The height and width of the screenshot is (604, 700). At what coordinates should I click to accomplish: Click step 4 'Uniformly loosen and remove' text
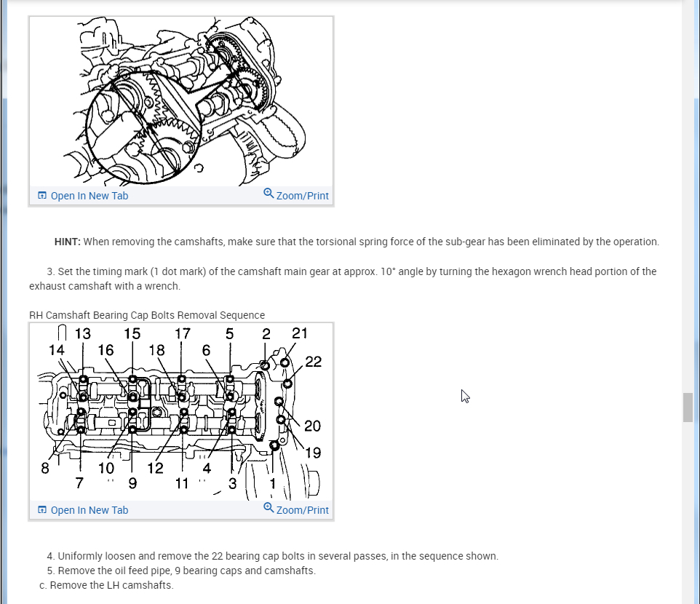(x=272, y=556)
